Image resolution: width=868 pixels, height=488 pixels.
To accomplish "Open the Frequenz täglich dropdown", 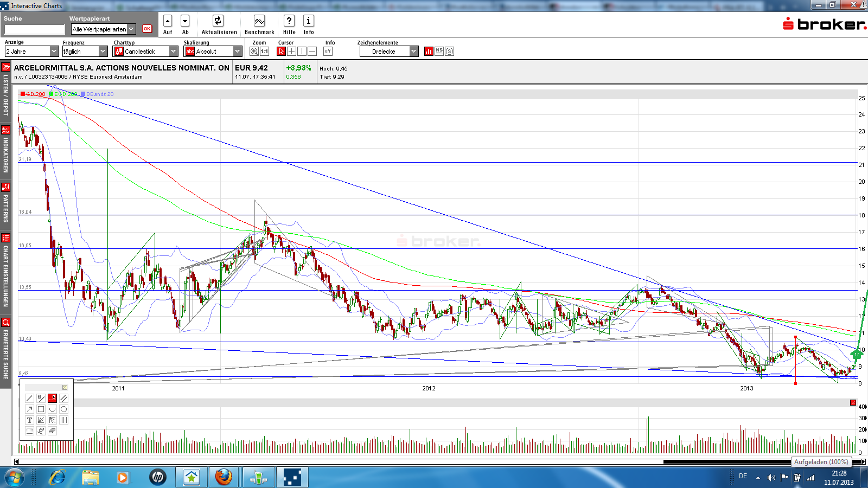I will point(103,51).
